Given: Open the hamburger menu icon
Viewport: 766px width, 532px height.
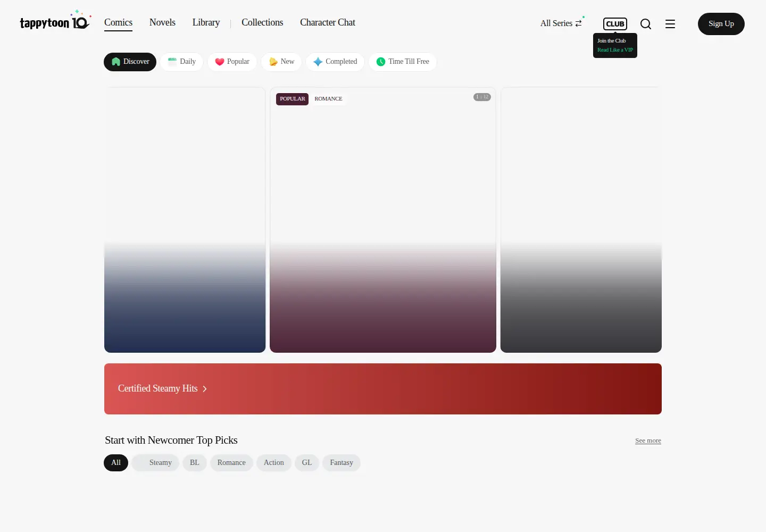Looking at the screenshot, I should coord(670,24).
